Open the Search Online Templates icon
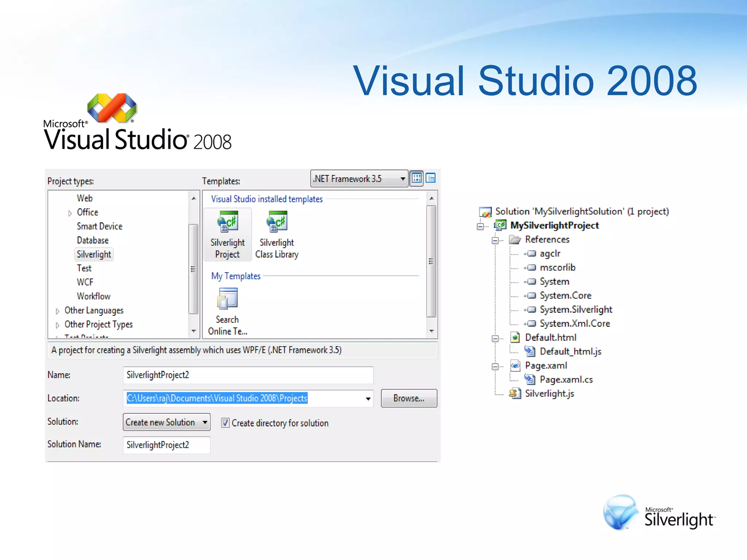The height and width of the screenshot is (560, 747). click(x=228, y=299)
